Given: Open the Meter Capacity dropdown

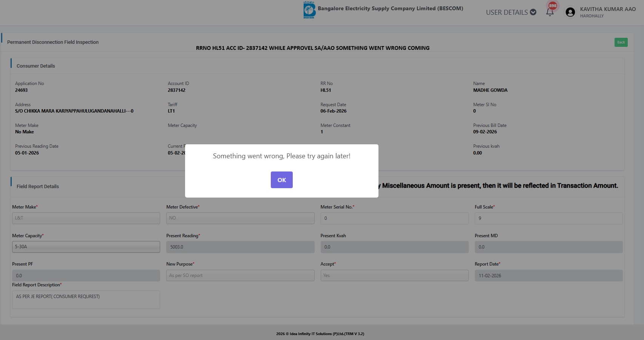Looking at the screenshot, I should click(x=86, y=247).
